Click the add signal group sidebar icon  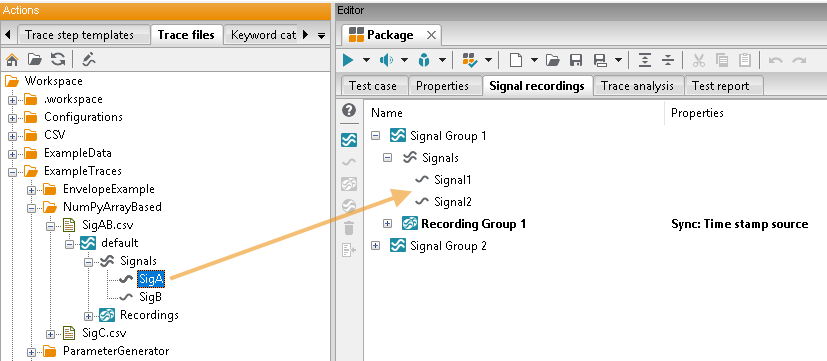[x=349, y=140]
